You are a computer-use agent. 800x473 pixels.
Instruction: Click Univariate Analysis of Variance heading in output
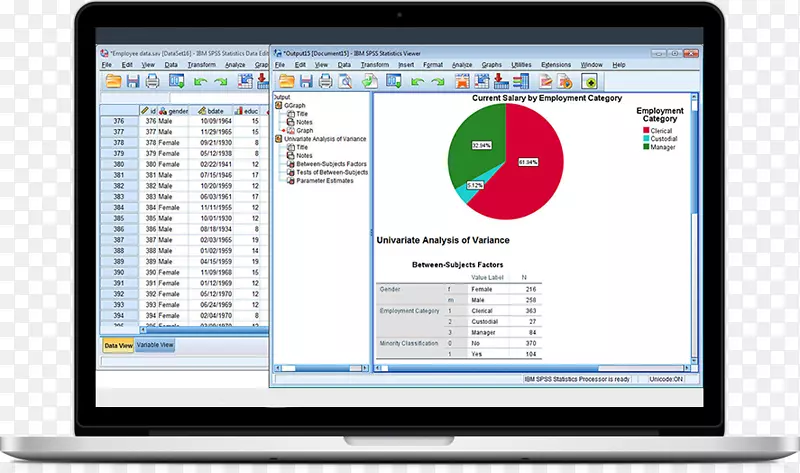coord(443,240)
